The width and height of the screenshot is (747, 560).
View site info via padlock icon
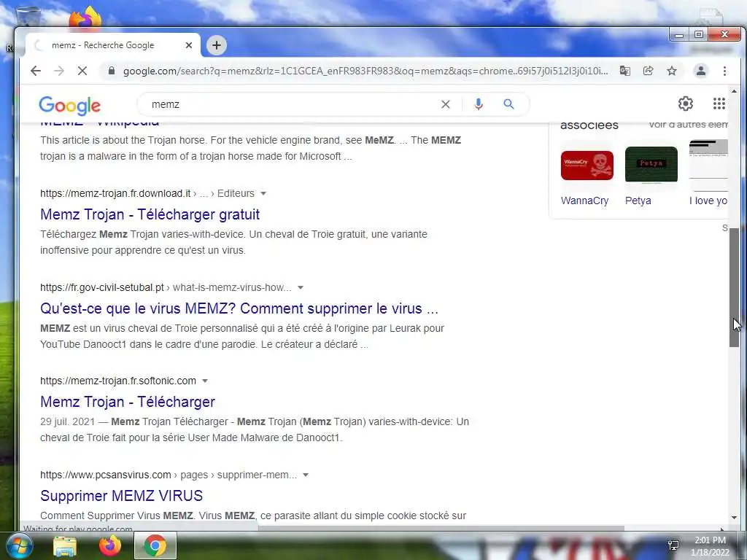click(x=112, y=71)
